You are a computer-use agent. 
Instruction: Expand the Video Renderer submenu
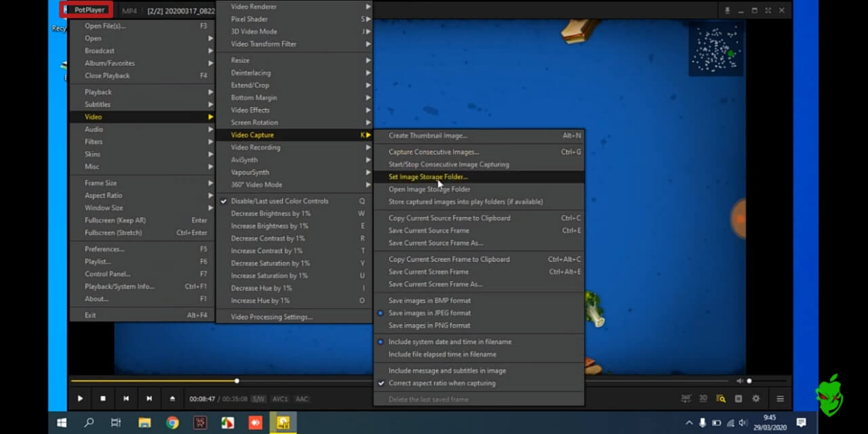pos(294,7)
